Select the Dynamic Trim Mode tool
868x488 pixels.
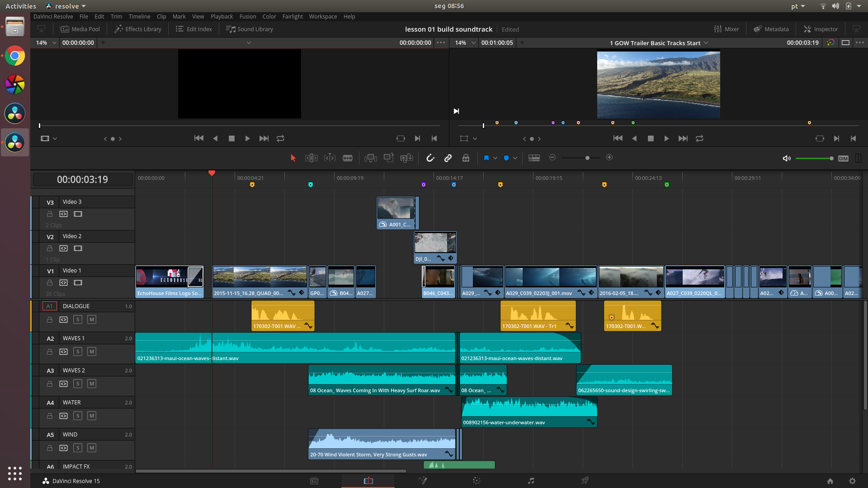tap(330, 158)
